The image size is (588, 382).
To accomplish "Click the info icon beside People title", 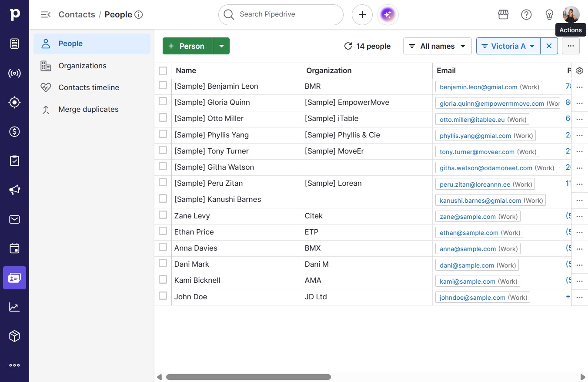I will coord(139,15).
